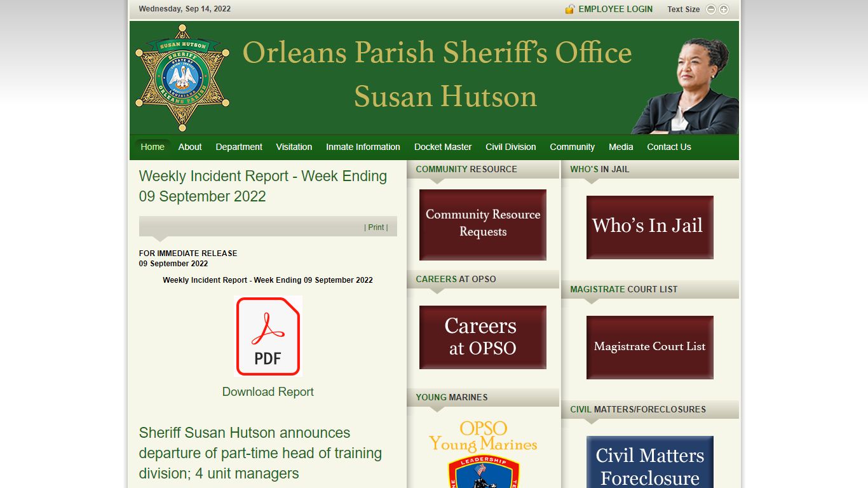
Task: Open the About menu
Action: [x=190, y=147]
